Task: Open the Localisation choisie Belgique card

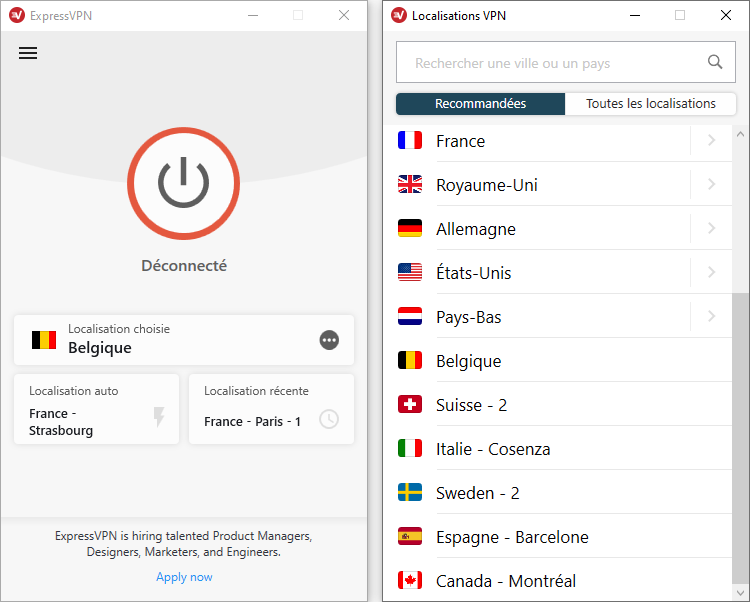Action: tap(184, 340)
